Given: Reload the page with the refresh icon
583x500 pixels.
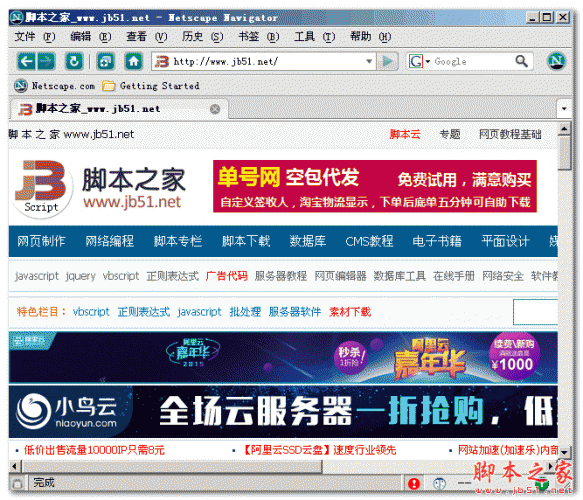Looking at the screenshot, I should click(x=74, y=61).
